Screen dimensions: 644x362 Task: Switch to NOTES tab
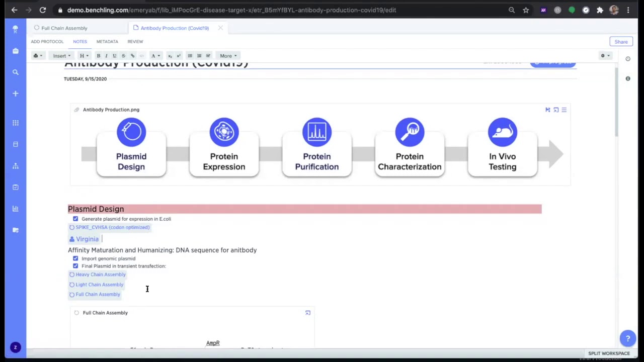click(80, 42)
